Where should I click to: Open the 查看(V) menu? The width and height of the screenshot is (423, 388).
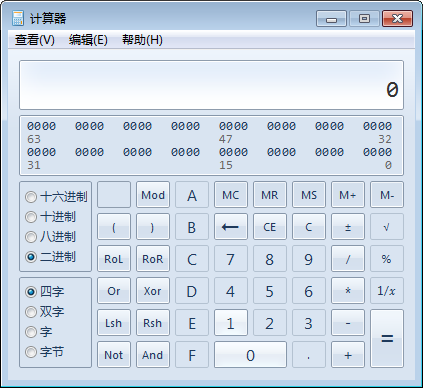(x=35, y=40)
